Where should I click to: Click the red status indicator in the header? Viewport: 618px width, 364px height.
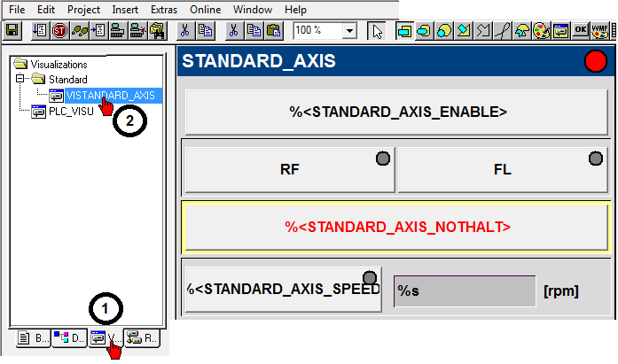(596, 61)
